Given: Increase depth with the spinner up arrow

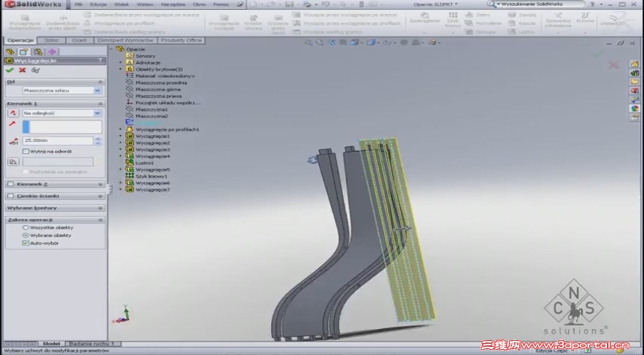Looking at the screenshot, I should click(98, 139).
